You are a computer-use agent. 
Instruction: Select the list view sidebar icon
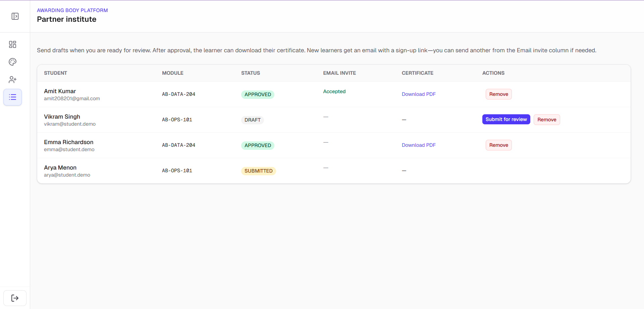(x=12, y=97)
